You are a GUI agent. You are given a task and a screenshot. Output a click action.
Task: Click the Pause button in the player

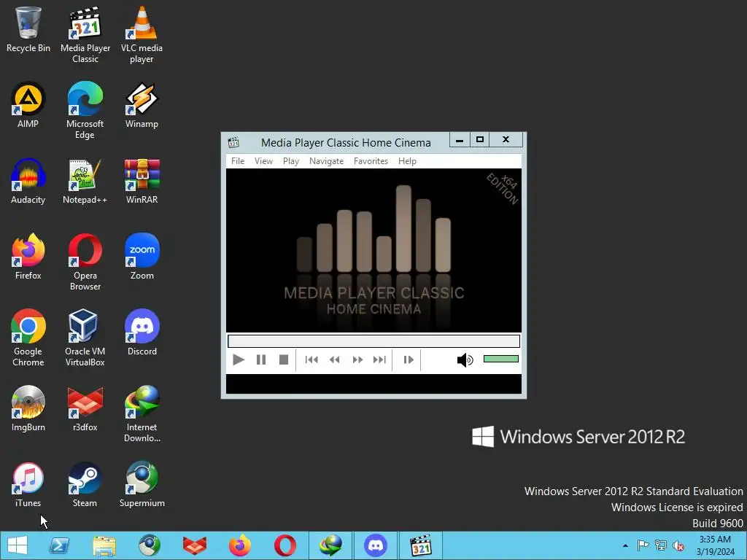[x=261, y=359]
